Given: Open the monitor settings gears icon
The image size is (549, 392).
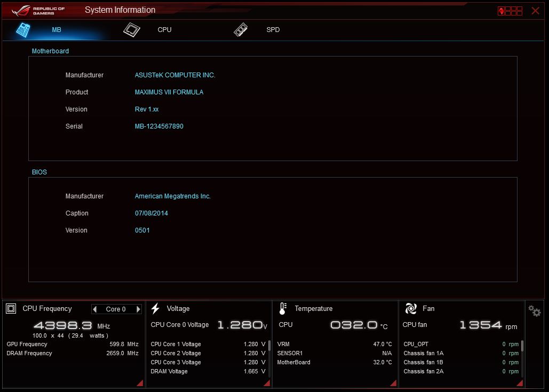Looking at the screenshot, I should [535, 310].
